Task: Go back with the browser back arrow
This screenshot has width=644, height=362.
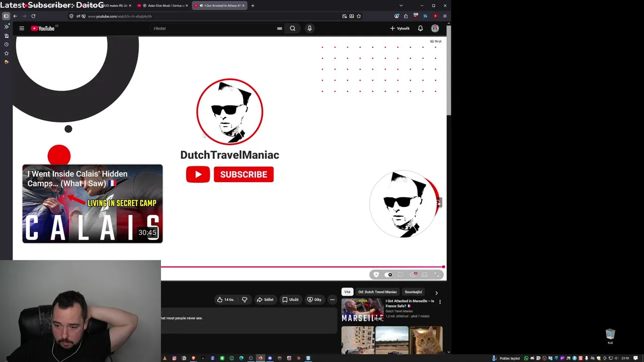Action: point(15,16)
